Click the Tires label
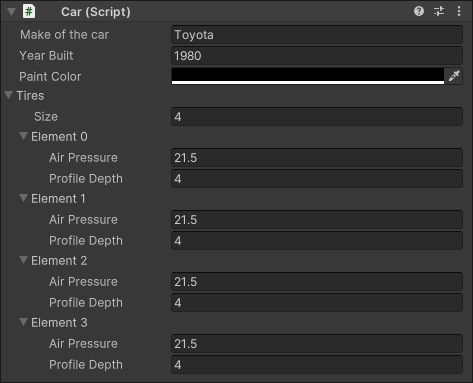The image size is (473, 383). tap(30, 96)
